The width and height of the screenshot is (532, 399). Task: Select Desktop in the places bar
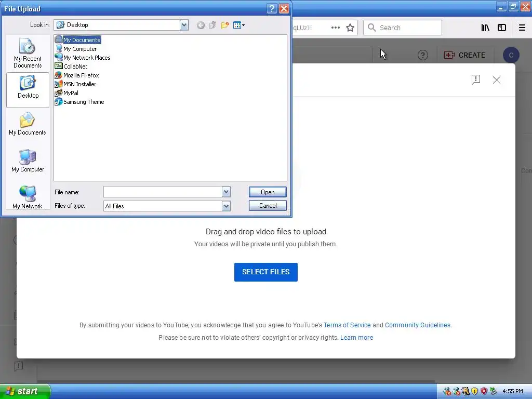click(x=28, y=90)
